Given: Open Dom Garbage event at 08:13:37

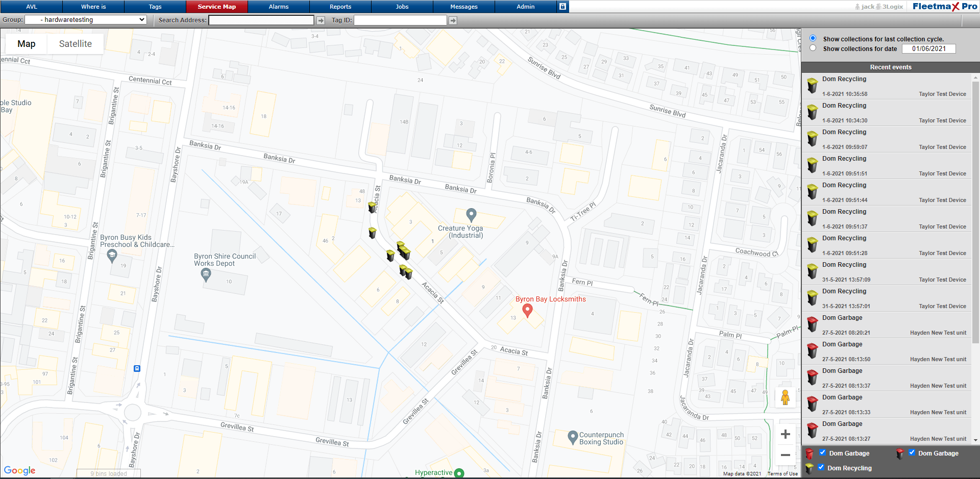Looking at the screenshot, I should pyautogui.click(x=887, y=378).
